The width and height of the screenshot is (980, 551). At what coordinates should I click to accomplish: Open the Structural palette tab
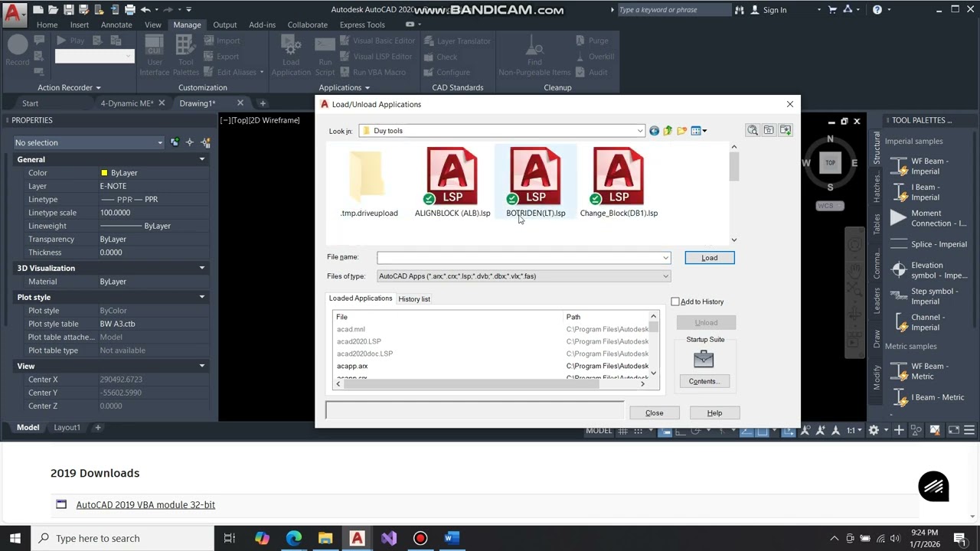[x=877, y=148]
